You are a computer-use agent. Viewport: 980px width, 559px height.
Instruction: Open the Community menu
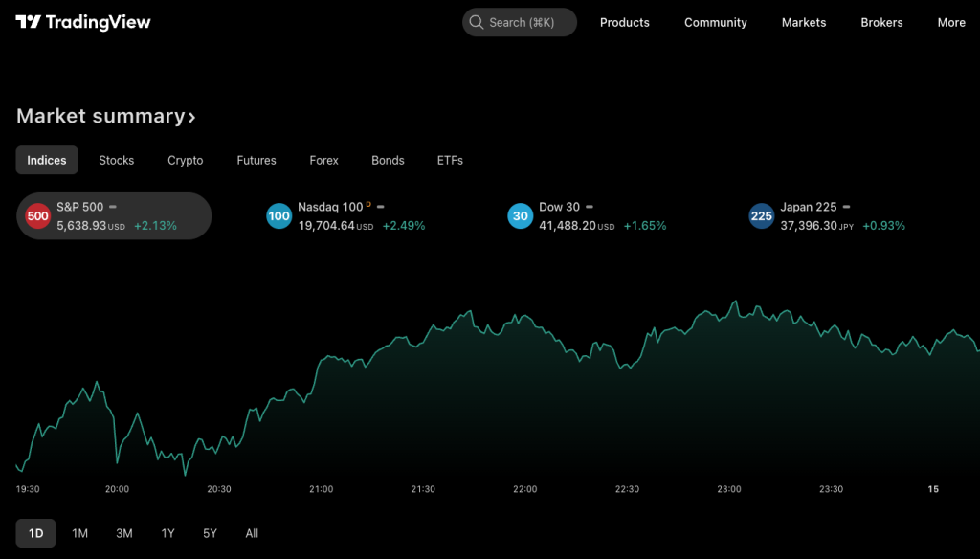pyautogui.click(x=716, y=23)
